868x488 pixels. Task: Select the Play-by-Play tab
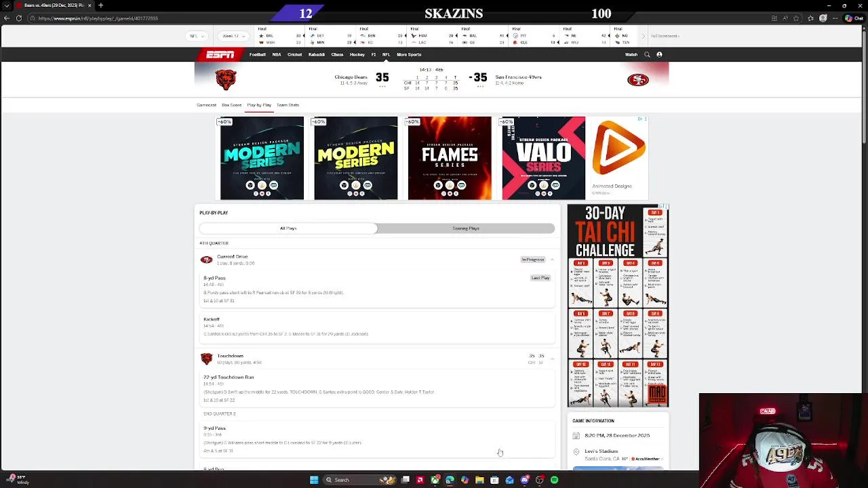coord(259,105)
